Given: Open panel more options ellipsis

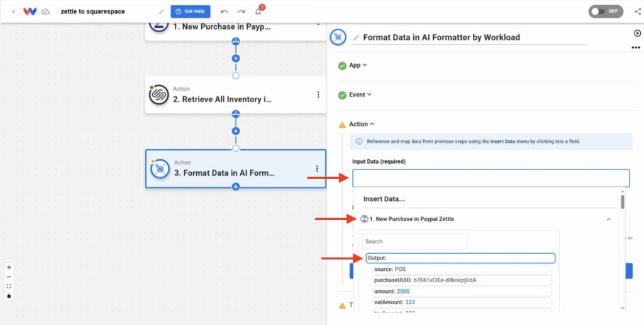Looking at the screenshot, I should click(x=636, y=48).
